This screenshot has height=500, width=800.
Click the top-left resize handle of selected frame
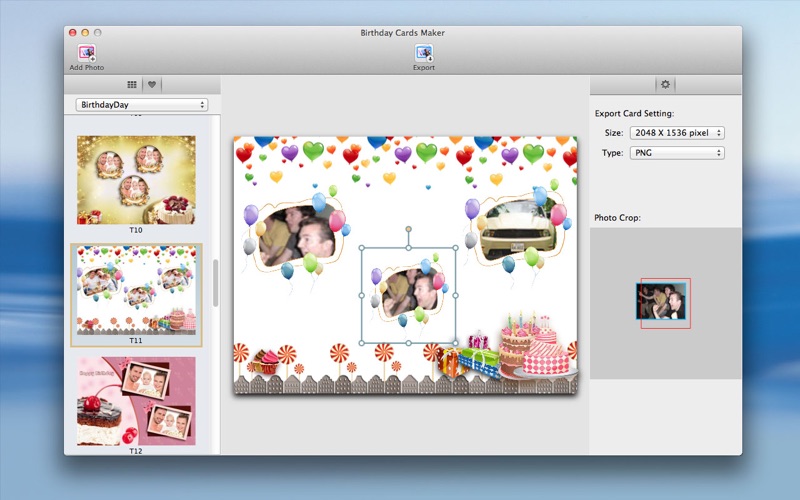coord(362,248)
